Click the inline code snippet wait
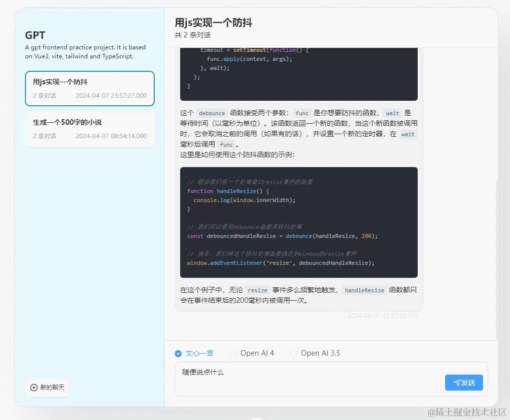Viewport: 510px width, 420px height. [392, 113]
